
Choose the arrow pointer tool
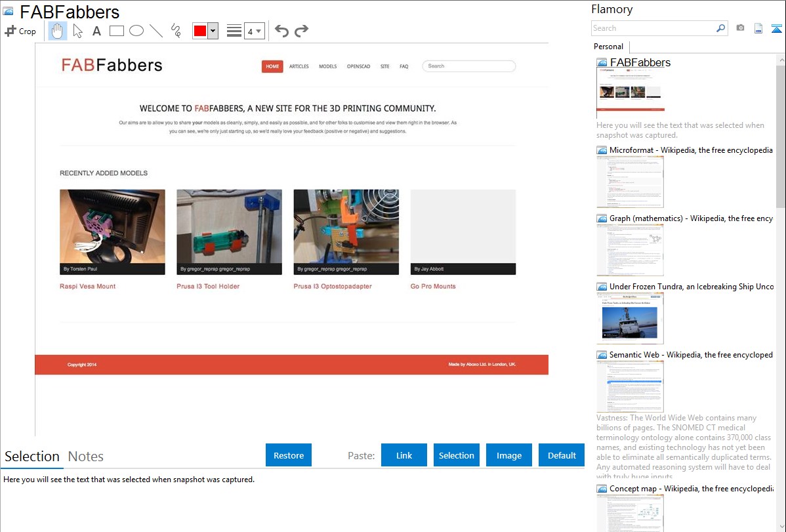pyautogui.click(x=77, y=31)
